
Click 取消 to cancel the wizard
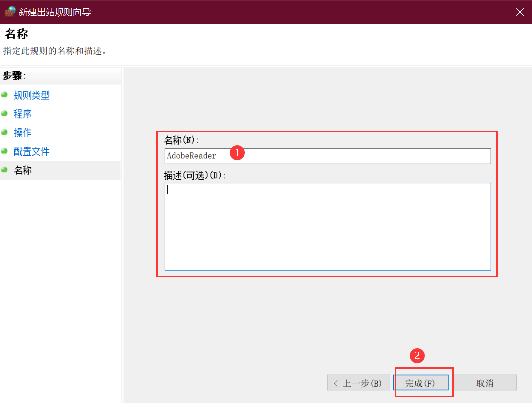485,382
